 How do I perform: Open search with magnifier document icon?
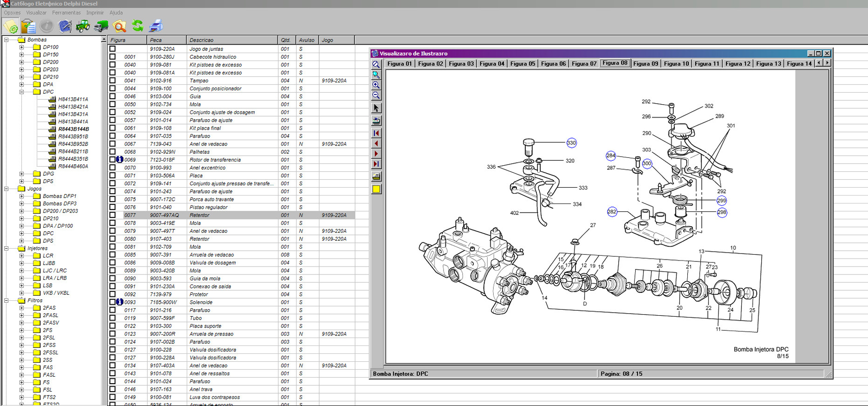[119, 26]
